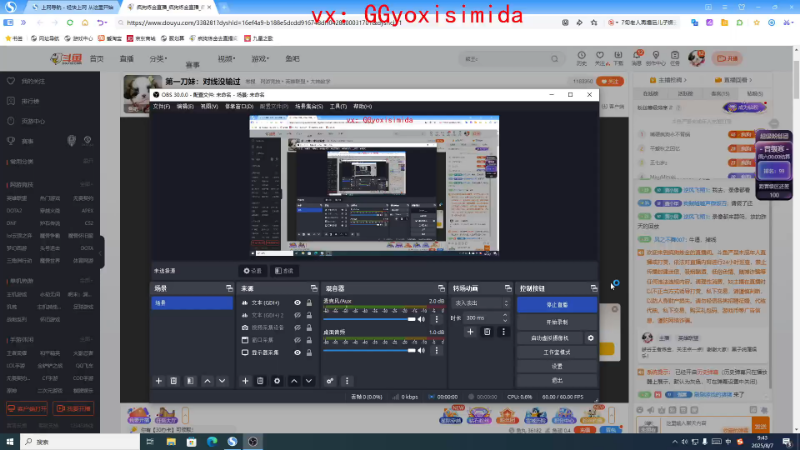Enable Studio Mode button in Controls
Screen dimensions: 800x450
(x=557, y=353)
